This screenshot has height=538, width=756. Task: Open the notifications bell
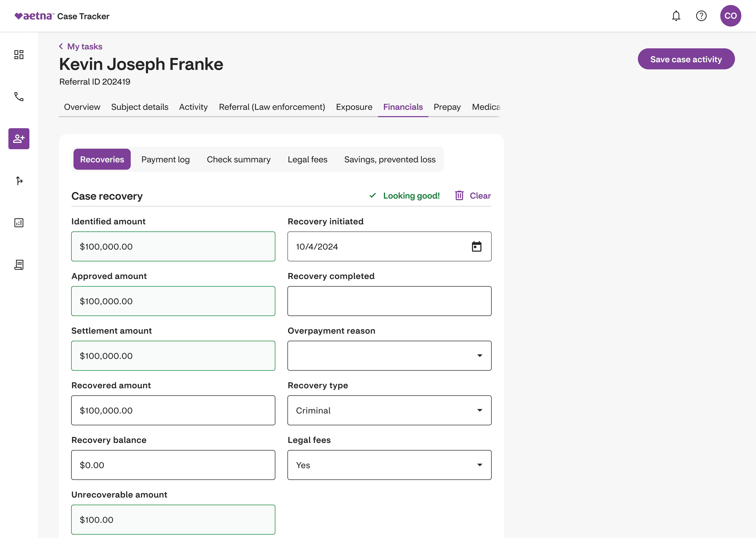point(676,16)
